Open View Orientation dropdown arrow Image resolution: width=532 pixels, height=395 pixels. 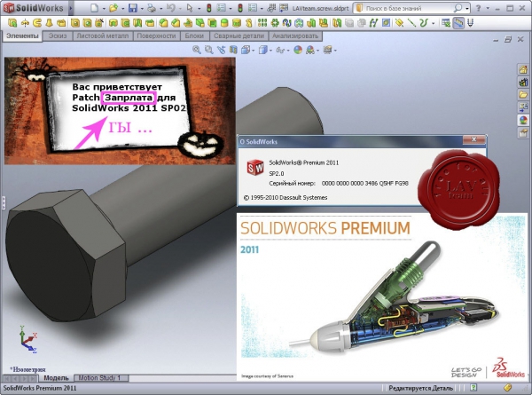coord(253,51)
